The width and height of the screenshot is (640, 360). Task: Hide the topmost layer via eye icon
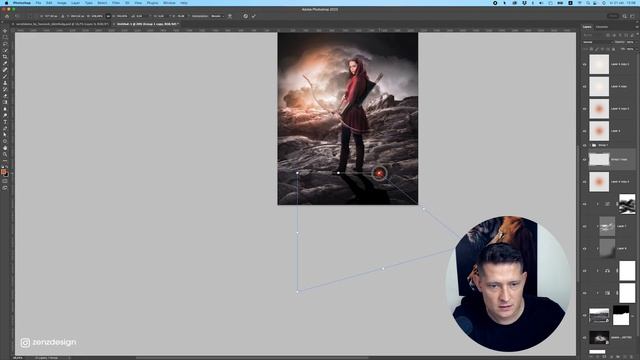pos(584,64)
